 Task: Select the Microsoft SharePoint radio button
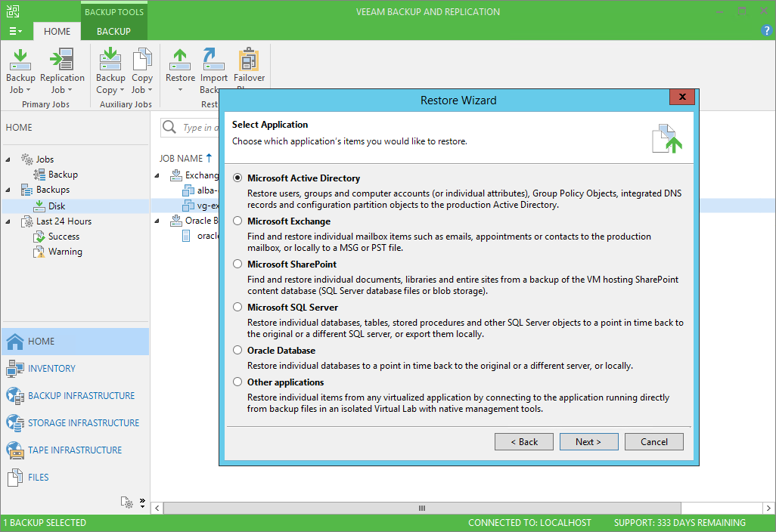pyautogui.click(x=237, y=264)
